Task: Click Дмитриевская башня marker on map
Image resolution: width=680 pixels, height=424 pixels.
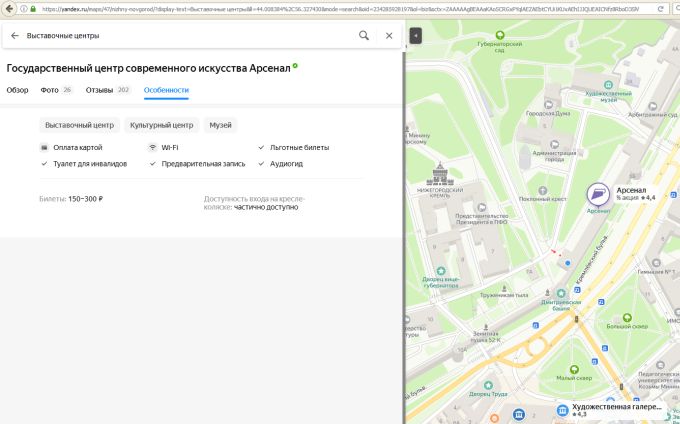Action: tap(561, 294)
